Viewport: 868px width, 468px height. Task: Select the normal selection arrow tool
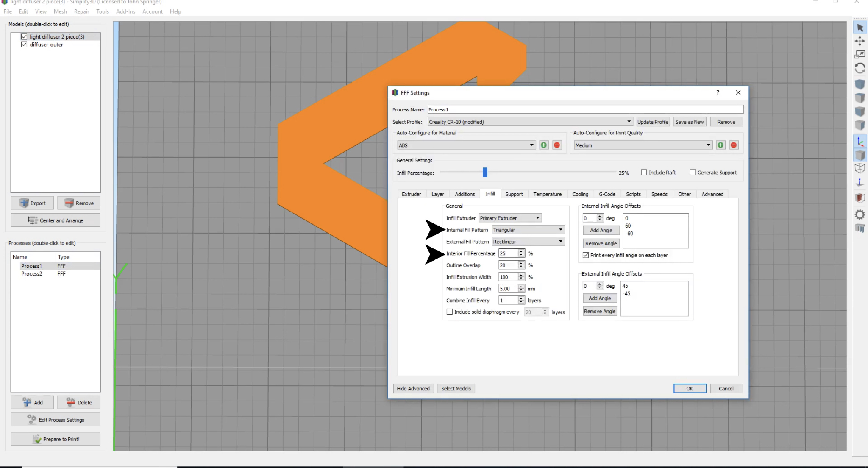[x=860, y=28]
